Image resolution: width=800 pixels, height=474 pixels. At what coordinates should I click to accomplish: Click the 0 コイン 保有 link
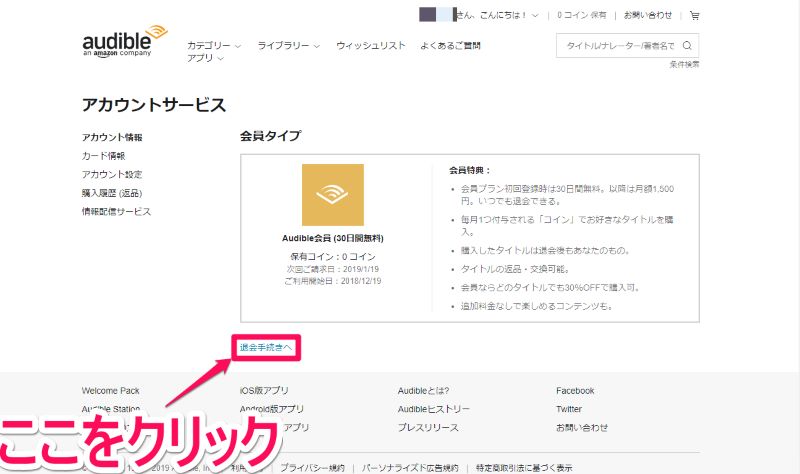pos(582,15)
